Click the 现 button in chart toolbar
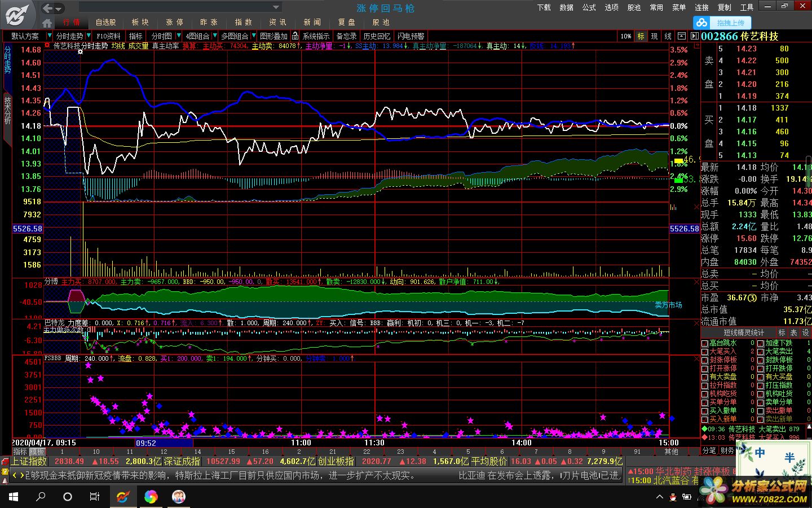This screenshot has width=812, height=508. [x=654, y=36]
